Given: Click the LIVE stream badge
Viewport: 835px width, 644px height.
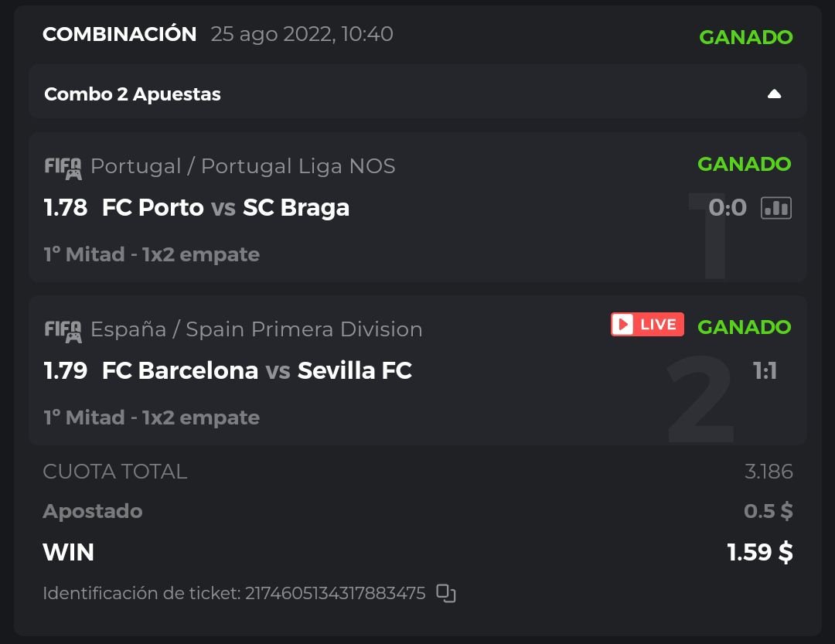Looking at the screenshot, I should 647,325.
